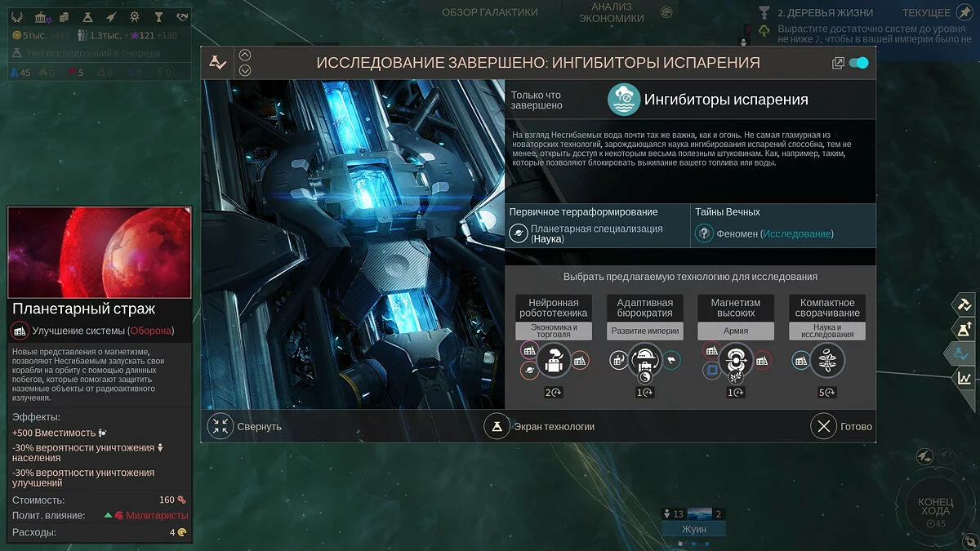Select the Жуин system label
Viewport: 980px width, 551px height.
click(x=693, y=528)
